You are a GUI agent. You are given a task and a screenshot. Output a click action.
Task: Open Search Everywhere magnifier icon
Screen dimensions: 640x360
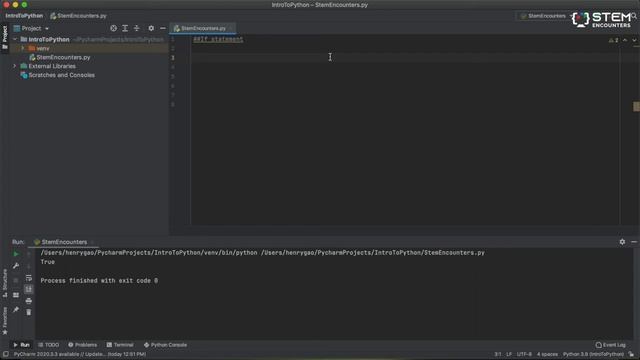(634, 16)
